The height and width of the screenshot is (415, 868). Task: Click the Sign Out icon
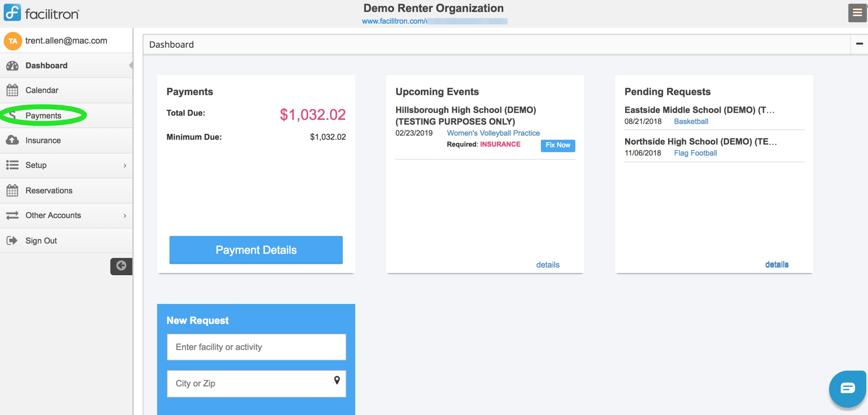click(12, 240)
